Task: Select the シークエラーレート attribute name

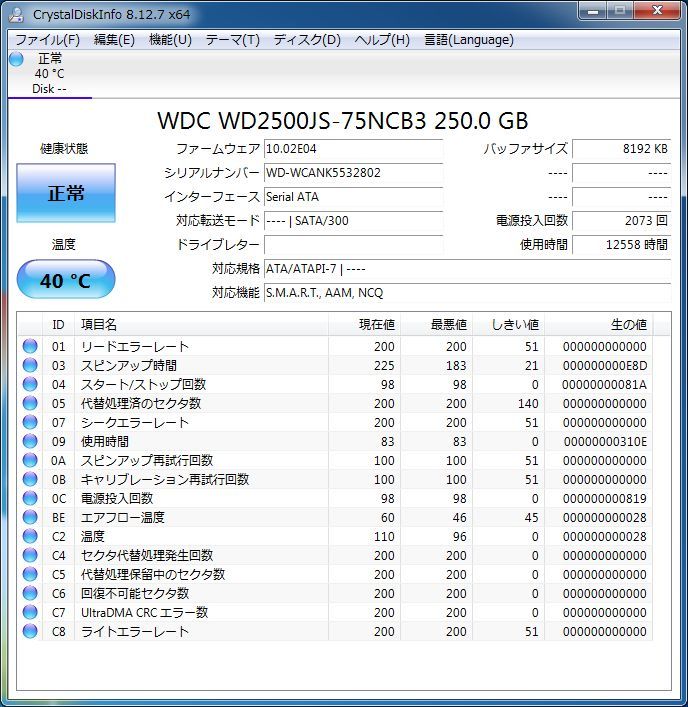Action: click(x=135, y=422)
